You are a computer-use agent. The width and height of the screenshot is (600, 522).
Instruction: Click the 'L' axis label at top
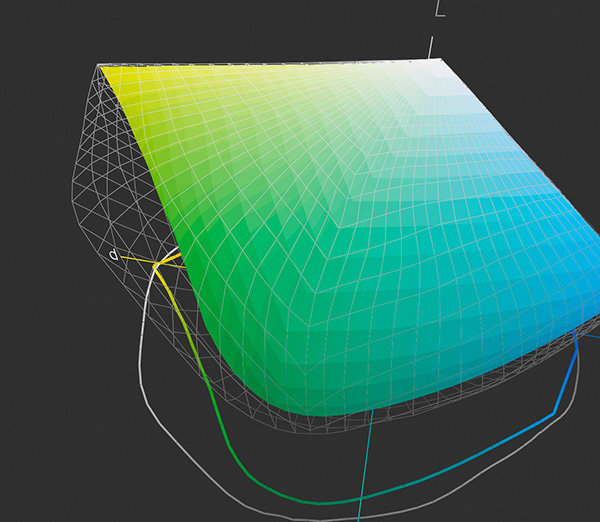(440, 9)
